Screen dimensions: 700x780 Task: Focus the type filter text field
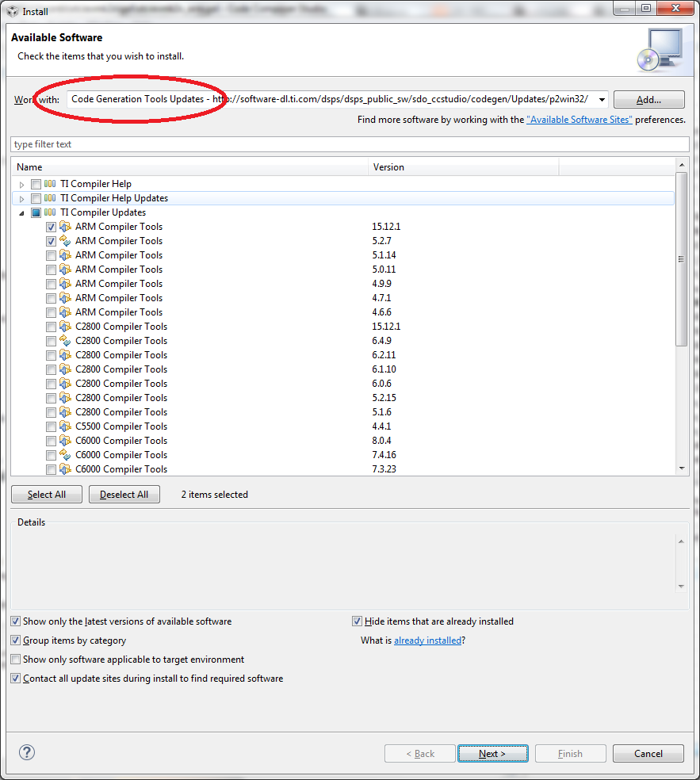pyautogui.click(x=350, y=144)
